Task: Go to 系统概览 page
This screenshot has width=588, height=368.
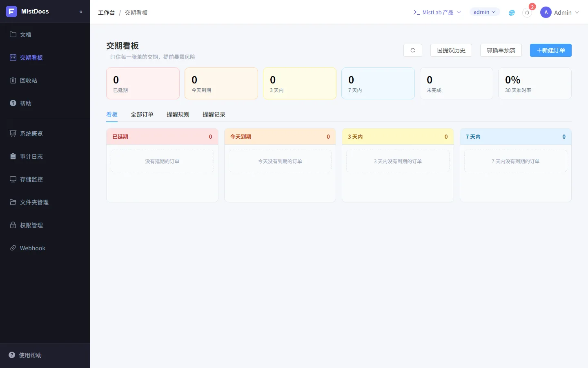Action: [45, 134]
